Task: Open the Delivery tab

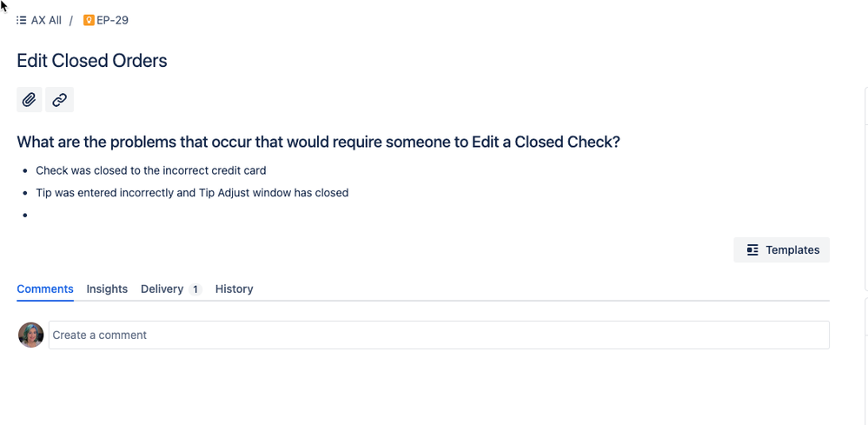Action: tap(162, 289)
